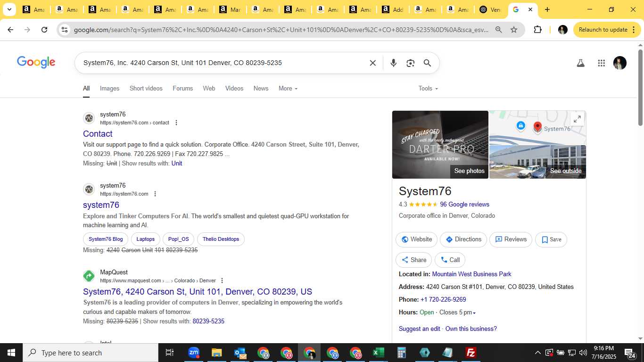644x362 pixels.
Task: Open the Contact result title link
Action: click(98, 134)
